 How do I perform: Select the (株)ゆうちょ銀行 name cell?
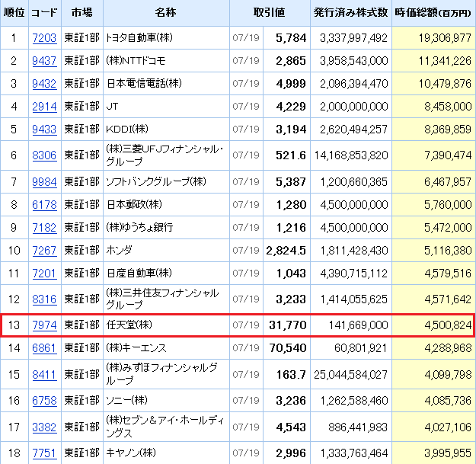pos(166,228)
